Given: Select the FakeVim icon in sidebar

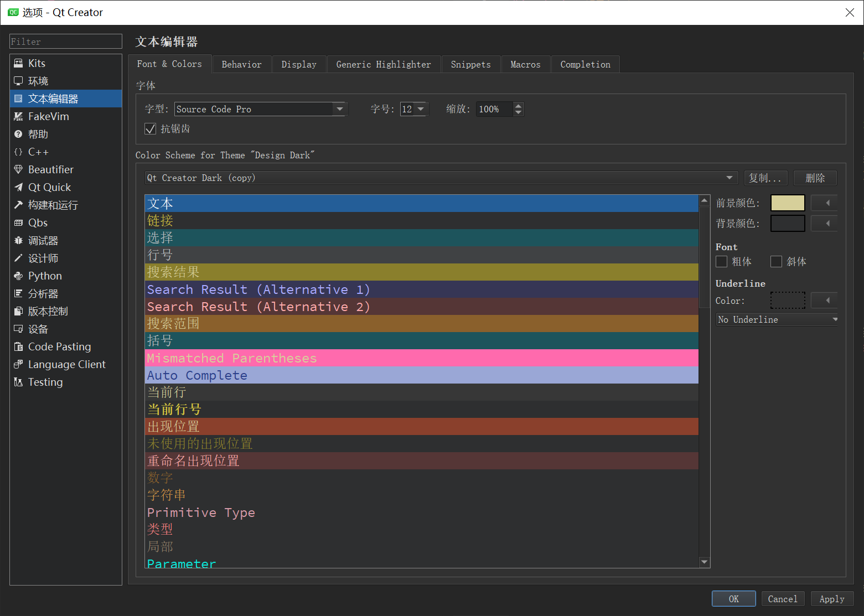Looking at the screenshot, I should point(18,116).
